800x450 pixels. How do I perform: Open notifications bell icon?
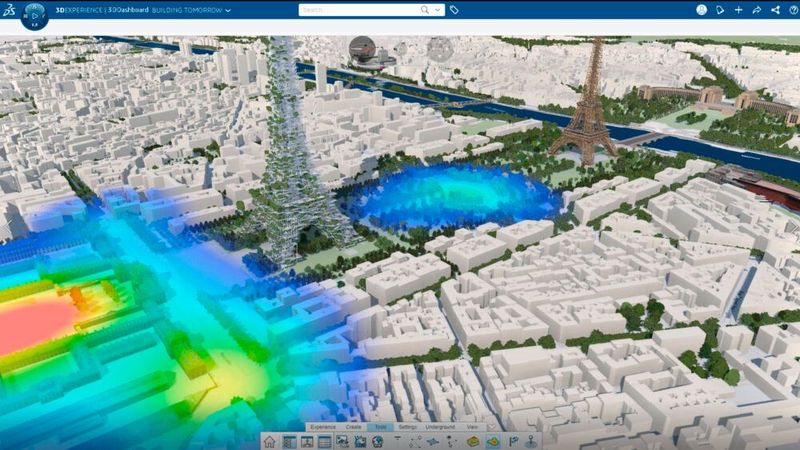point(720,10)
